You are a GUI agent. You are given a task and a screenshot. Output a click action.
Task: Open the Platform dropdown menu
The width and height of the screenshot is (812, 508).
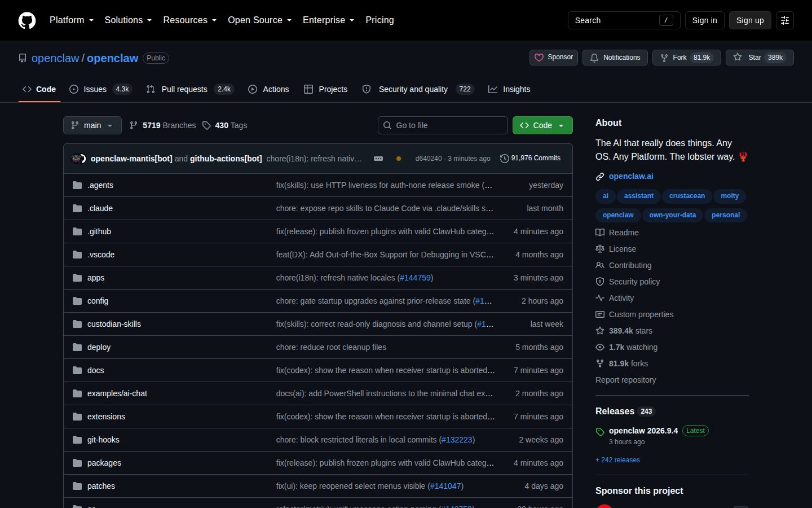pos(72,20)
